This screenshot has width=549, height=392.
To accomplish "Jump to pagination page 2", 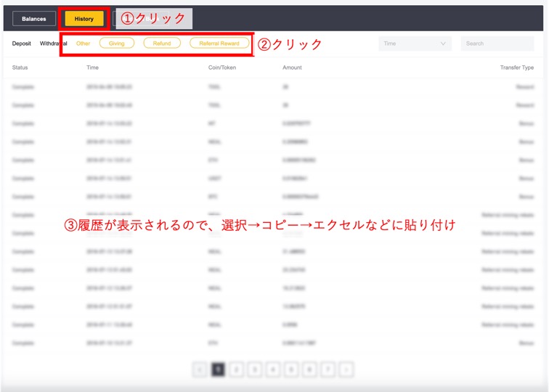I will point(236,369).
